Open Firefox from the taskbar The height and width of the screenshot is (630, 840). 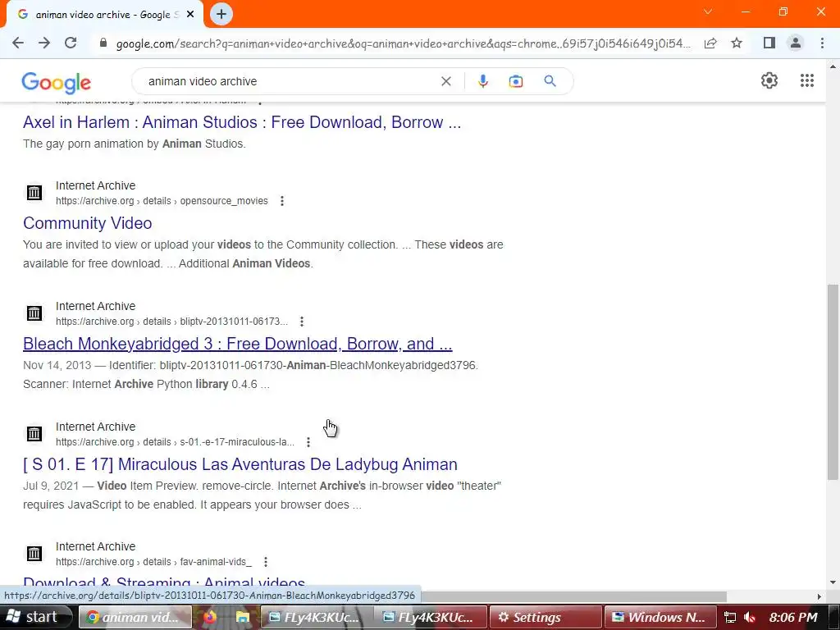point(210,617)
